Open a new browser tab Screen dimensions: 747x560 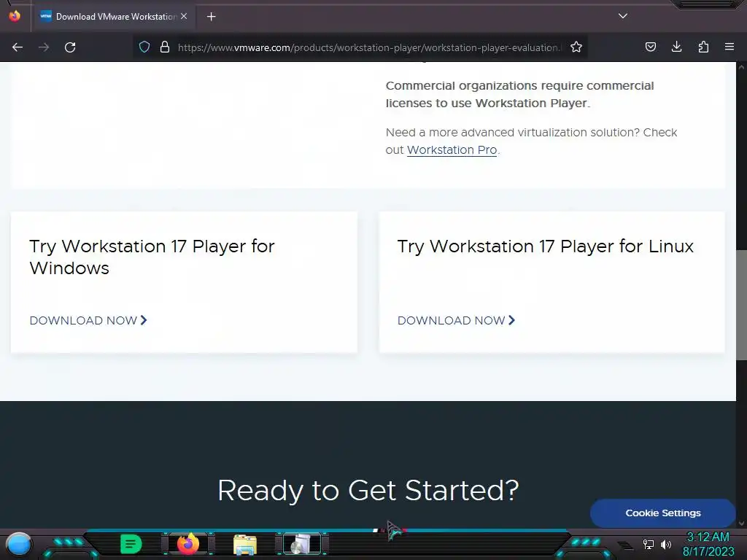click(212, 17)
